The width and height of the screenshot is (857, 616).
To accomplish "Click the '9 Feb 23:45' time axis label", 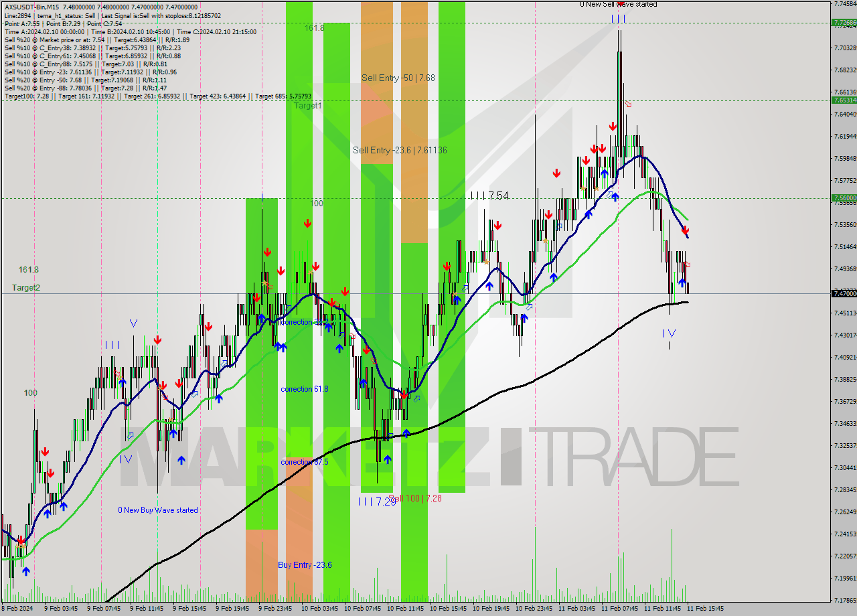I will [275, 609].
